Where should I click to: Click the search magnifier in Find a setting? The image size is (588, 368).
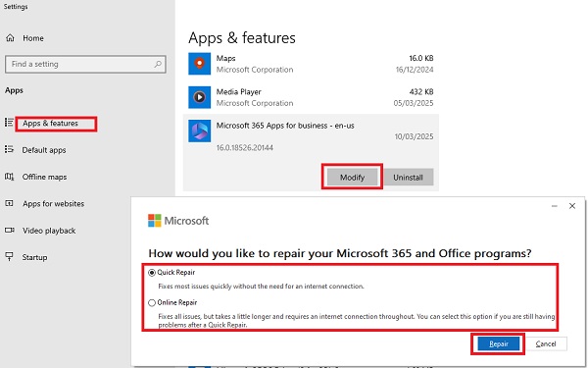(x=158, y=64)
